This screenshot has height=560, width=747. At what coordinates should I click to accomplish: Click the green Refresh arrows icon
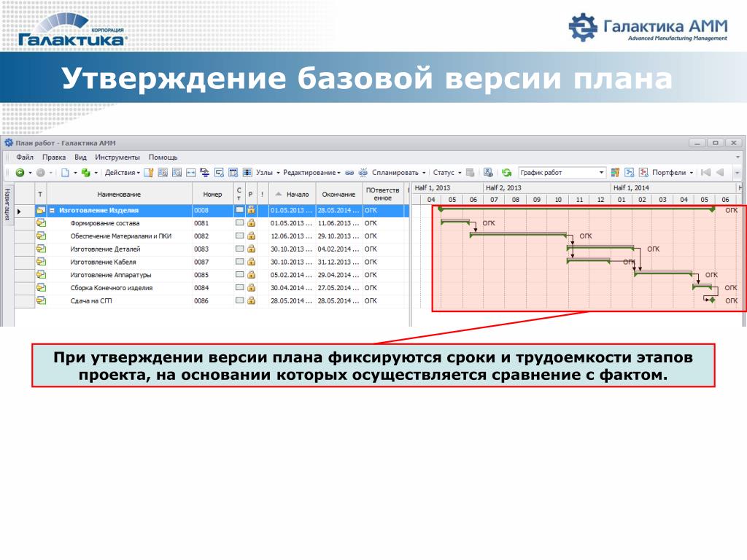click(506, 172)
